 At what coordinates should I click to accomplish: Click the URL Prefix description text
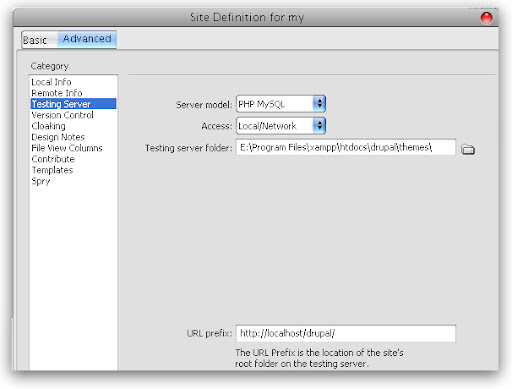[x=319, y=358]
